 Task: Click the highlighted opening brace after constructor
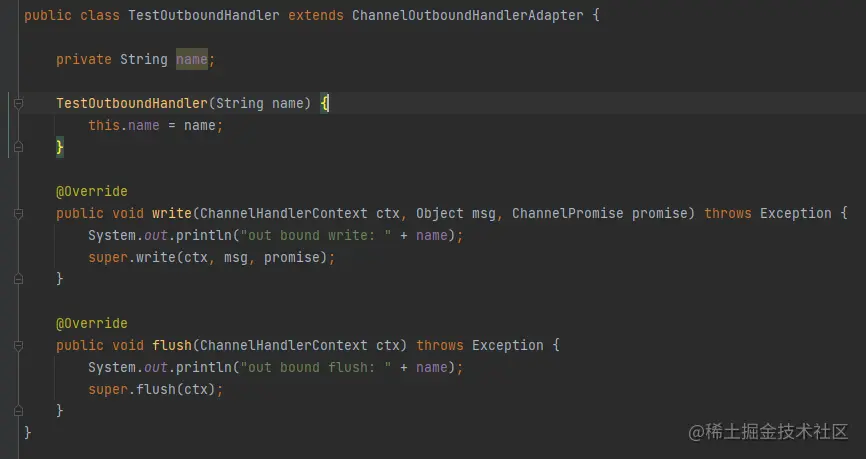[324, 103]
